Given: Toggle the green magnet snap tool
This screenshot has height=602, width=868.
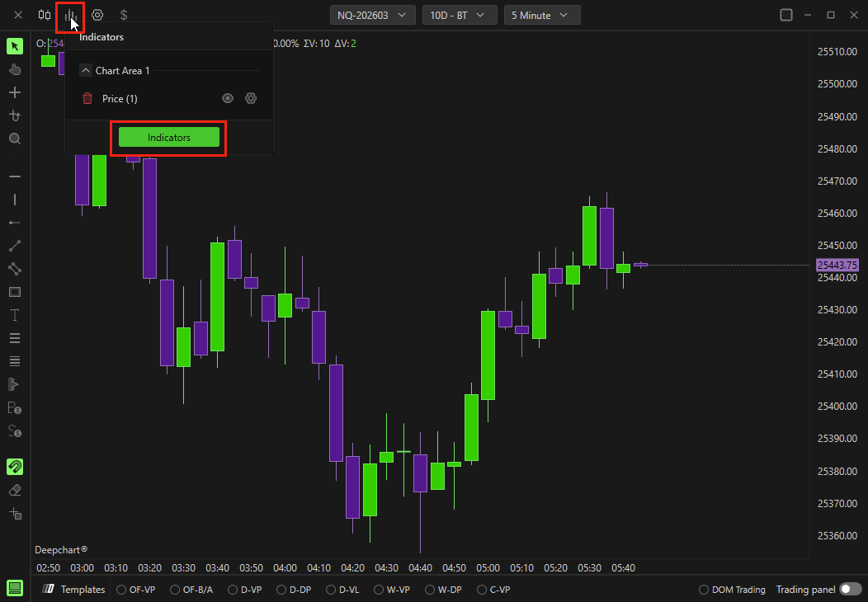Looking at the screenshot, I should point(15,467).
